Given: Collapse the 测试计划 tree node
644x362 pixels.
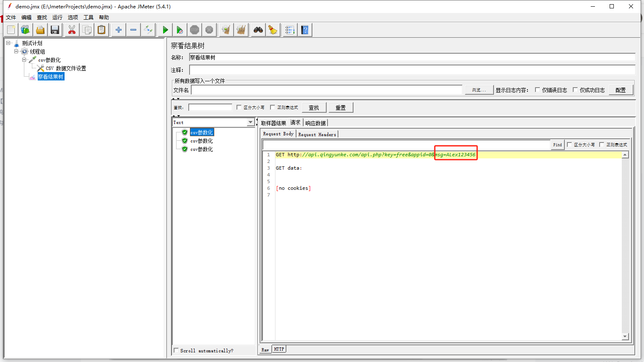Looking at the screenshot, I should [x=8, y=43].
